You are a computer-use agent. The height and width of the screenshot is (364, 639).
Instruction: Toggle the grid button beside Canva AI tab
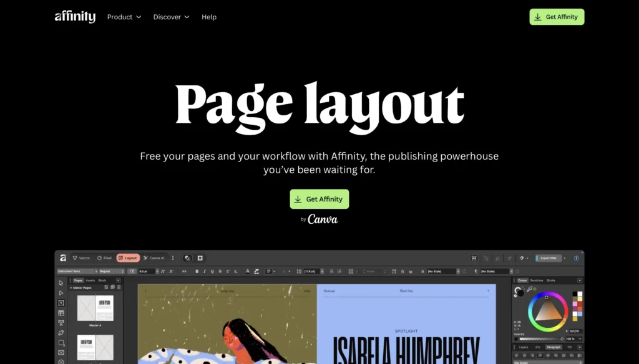(200, 258)
